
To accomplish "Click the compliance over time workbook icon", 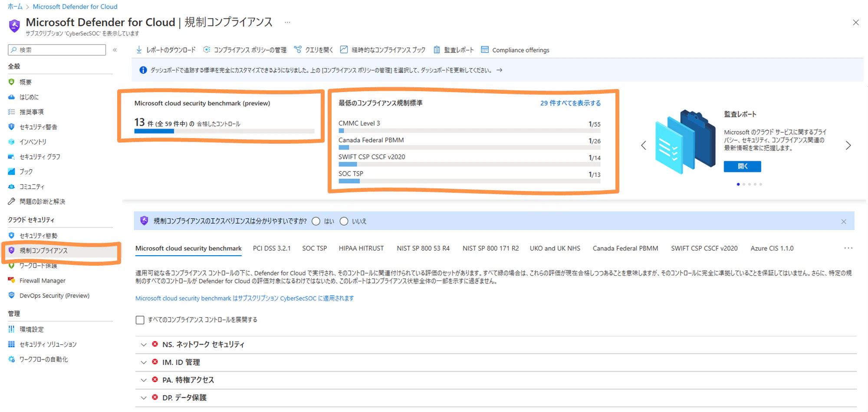I will pos(344,50).
